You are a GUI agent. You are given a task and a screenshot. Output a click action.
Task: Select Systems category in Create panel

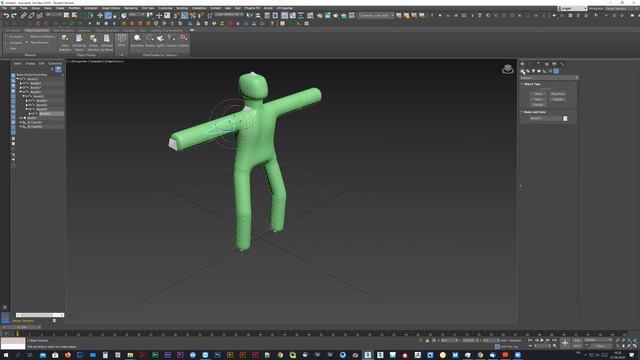556,71
